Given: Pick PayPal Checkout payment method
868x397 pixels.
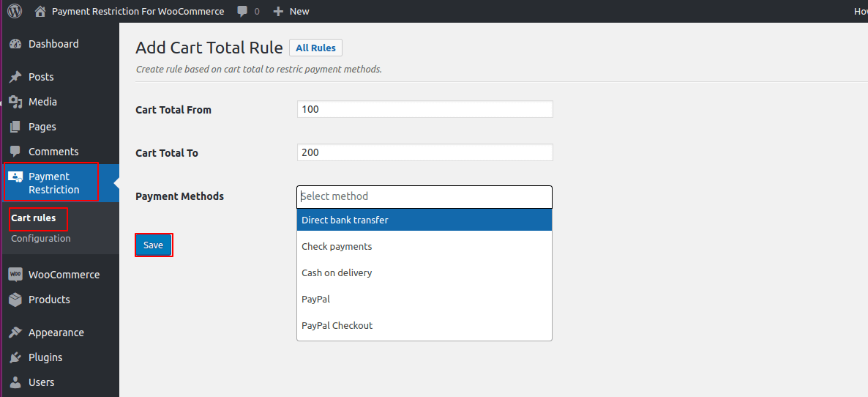Looking at the screenshot, I should tap(424, 325).
